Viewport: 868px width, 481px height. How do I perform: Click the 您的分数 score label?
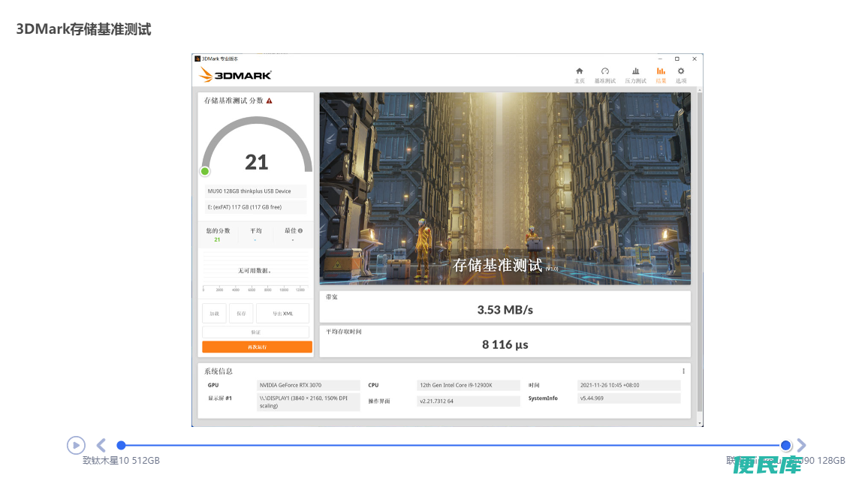click(x=218, y=231)
